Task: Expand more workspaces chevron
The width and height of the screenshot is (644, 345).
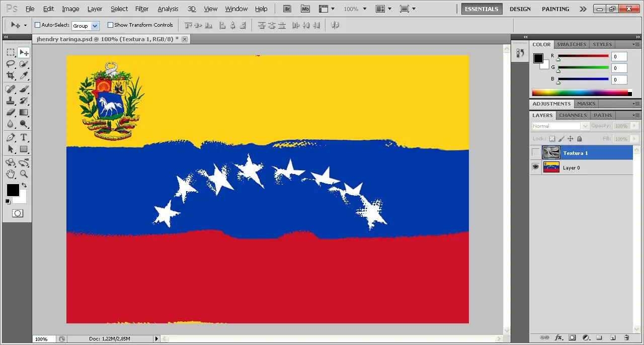Action: click(583, 9)
